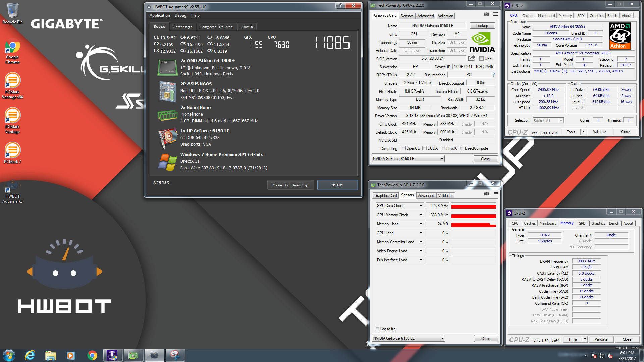644x362 pixels.
Task: Switch to the Settings tab in Aquamark
Action: [183, 27]
